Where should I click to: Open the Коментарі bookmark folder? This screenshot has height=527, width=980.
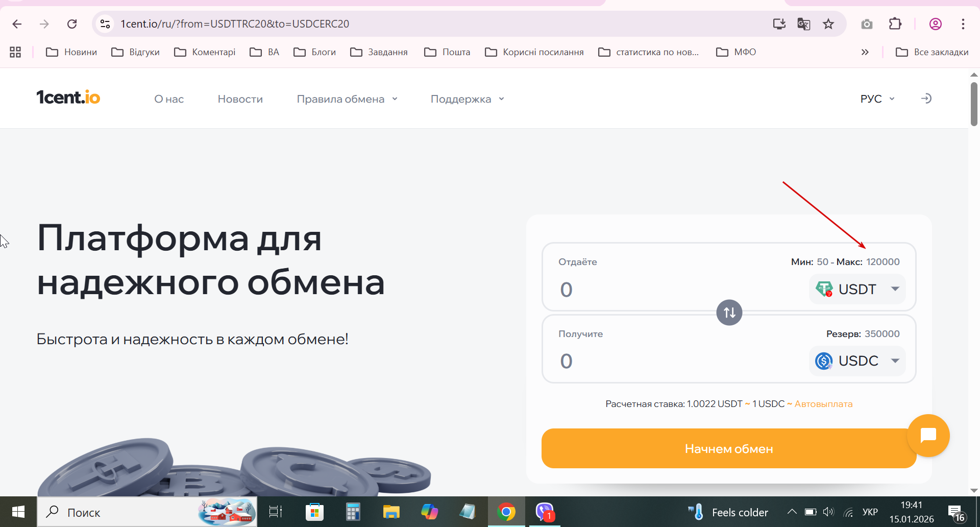pos(205,52)
